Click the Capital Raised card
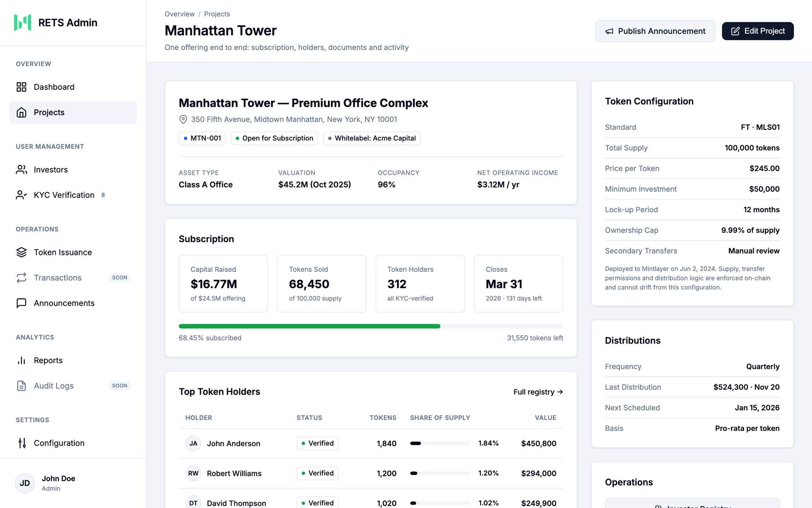The width and height of the screenshot is (812, 508). coord(223,284)
